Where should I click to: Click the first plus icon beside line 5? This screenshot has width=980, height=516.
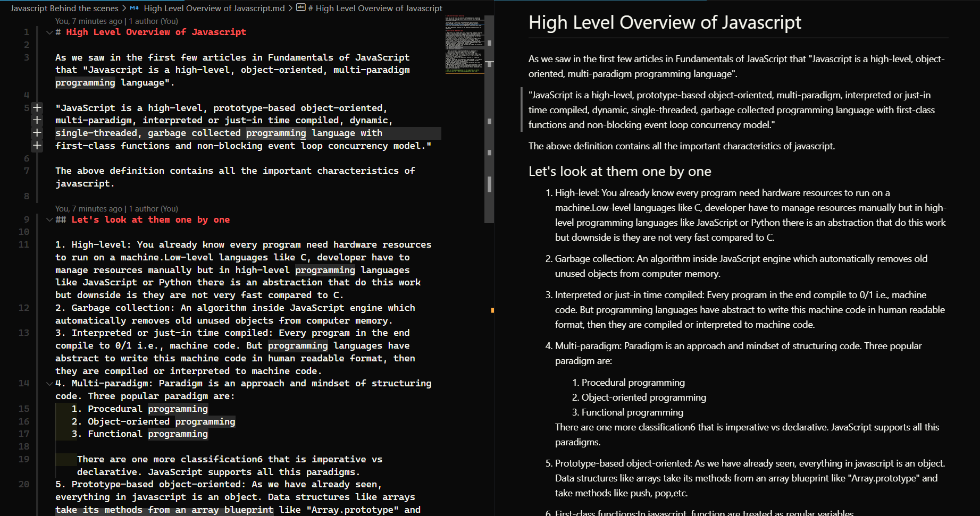click(x=37, y=107)
